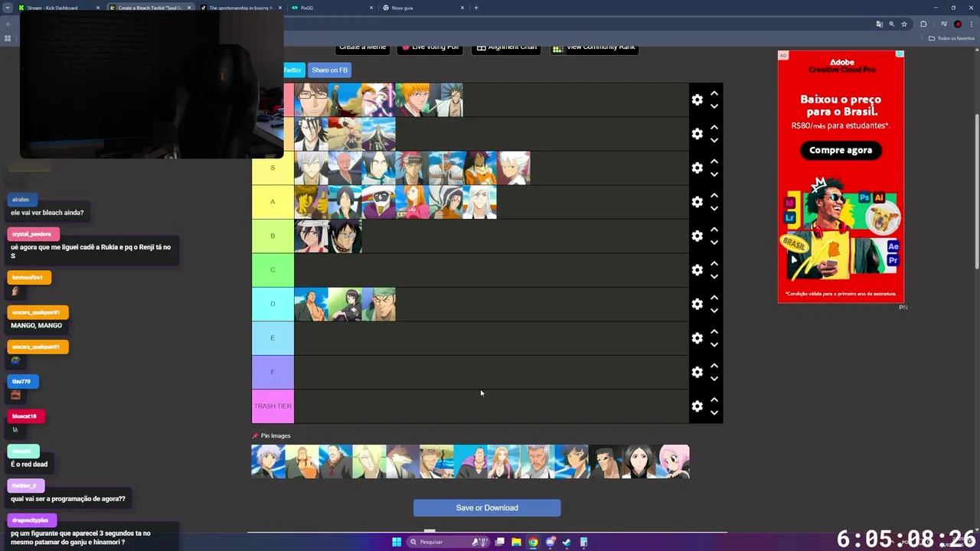Move the E tier row up

pos(714,331)
